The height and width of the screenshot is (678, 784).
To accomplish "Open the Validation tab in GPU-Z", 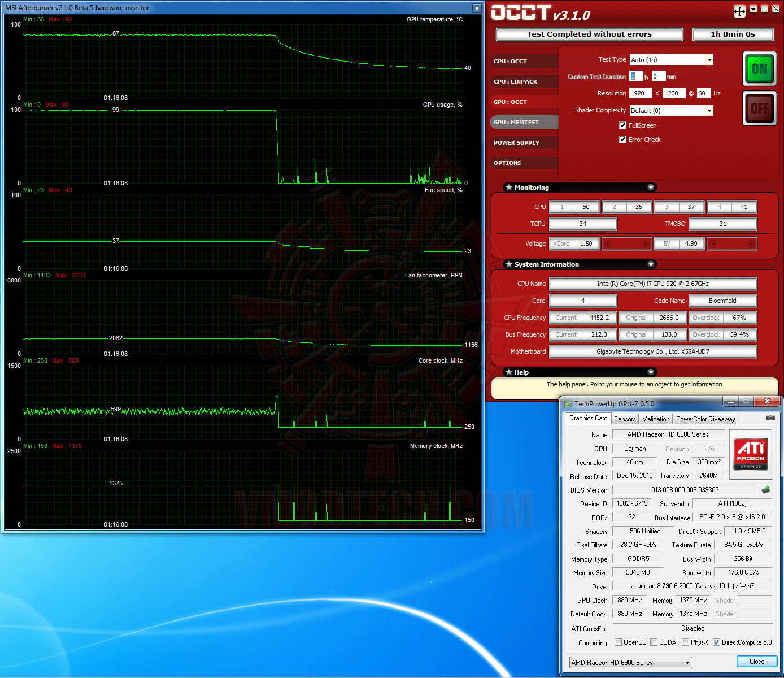I will pos(656,419).
